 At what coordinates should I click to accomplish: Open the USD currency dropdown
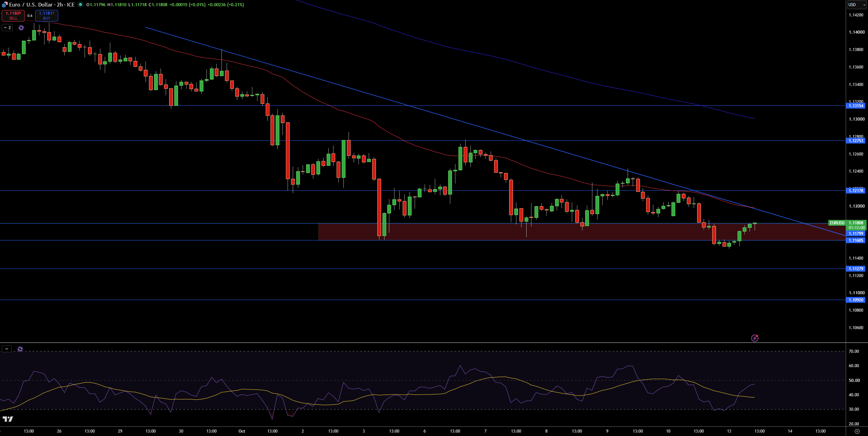[856, 5]
